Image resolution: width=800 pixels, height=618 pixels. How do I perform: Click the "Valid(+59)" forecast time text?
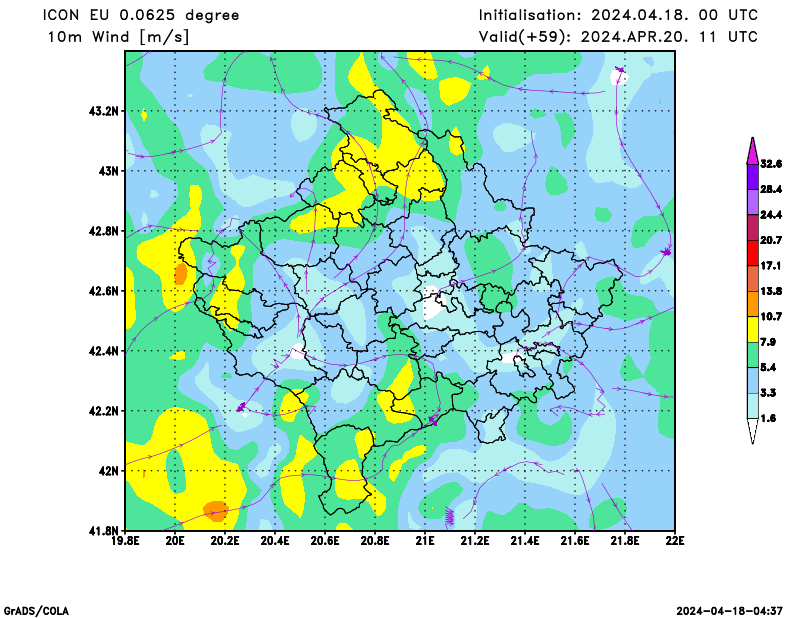coord(618,37)
